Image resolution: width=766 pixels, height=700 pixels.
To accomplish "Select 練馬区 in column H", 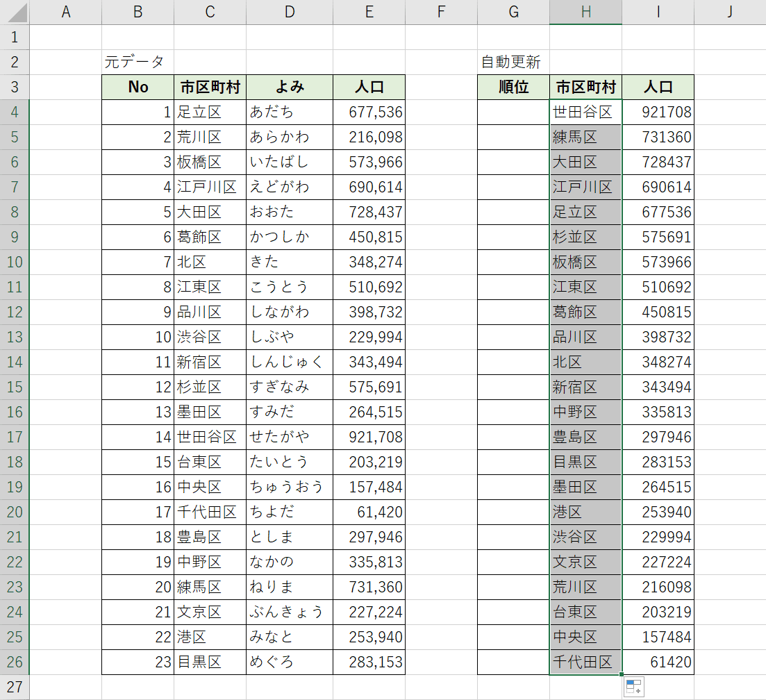I will [x=585, y=137].
